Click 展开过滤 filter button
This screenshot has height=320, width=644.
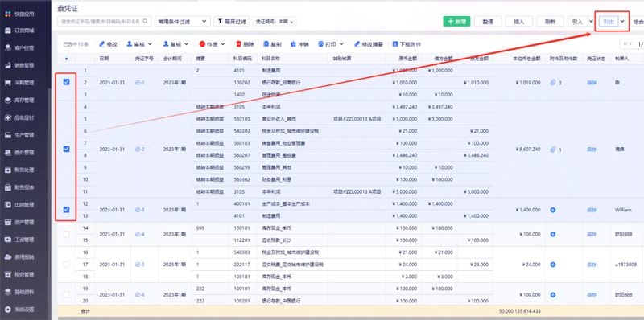pos(232,22)
